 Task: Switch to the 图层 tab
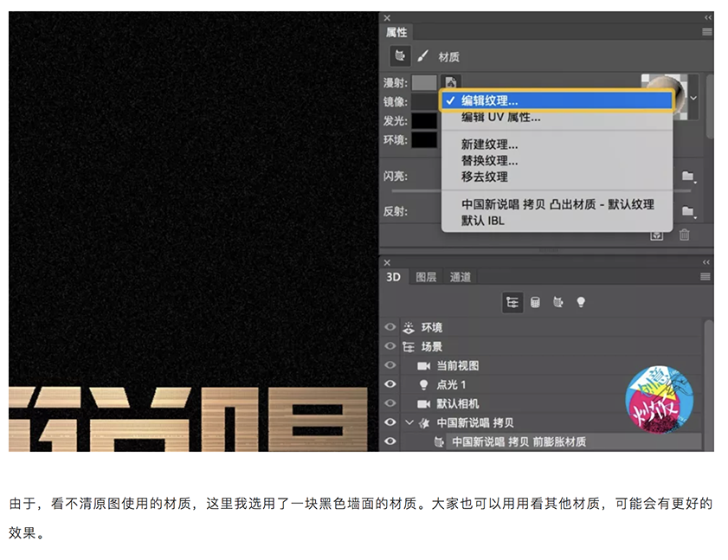[x=426, y=277]
